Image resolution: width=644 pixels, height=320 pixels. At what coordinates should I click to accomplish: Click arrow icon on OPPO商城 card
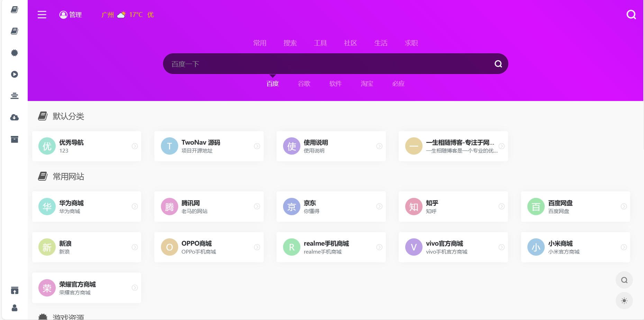coord(257,247)
